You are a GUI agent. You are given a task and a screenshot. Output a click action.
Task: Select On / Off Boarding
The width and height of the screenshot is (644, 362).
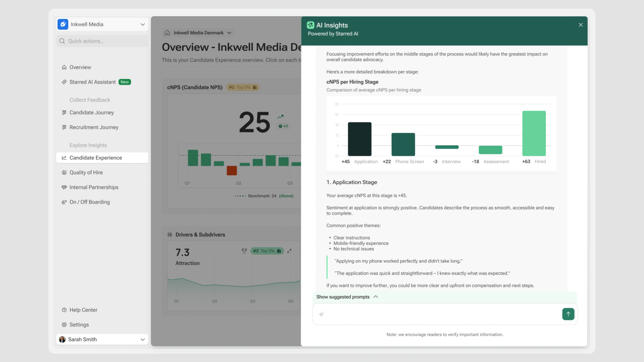(x=90, y=202)
